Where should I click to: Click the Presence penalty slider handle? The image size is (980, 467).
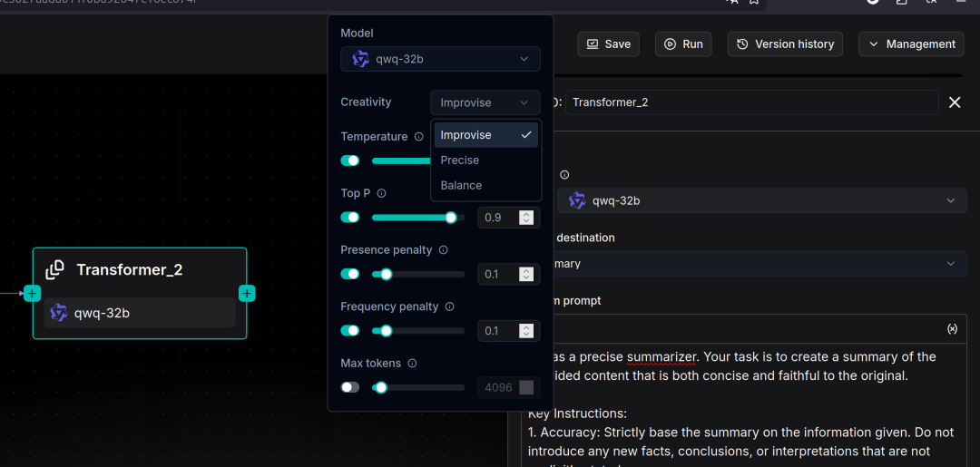point(386,274)
